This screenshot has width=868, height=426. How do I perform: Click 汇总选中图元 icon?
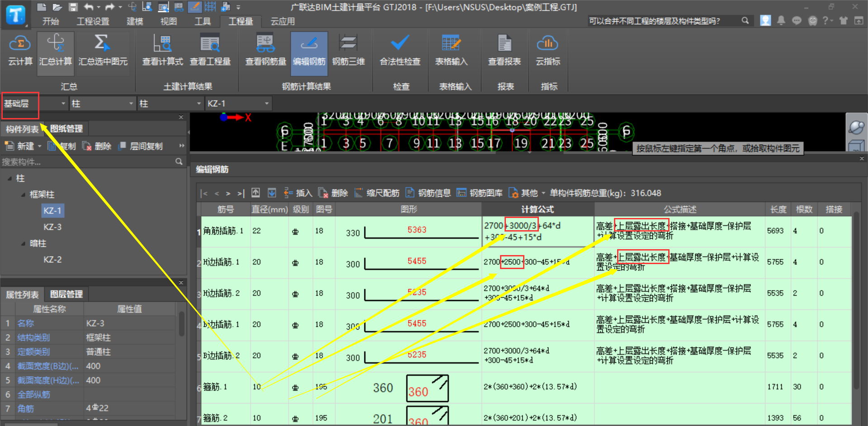tap(103, 44)
